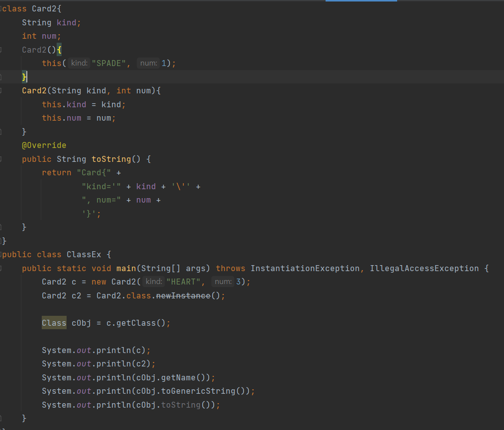
Task: Click the 'public' keyword before String toString
Action: [37, 159]
